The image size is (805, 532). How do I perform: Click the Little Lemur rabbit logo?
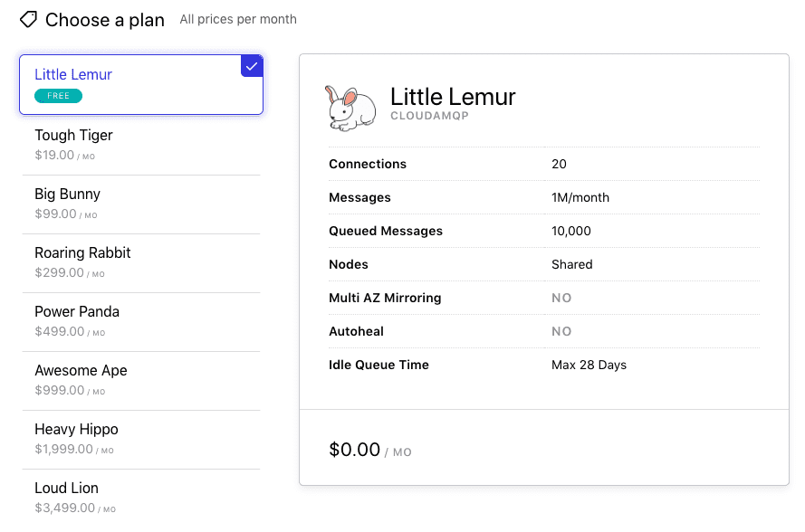[x=350, y=108]
